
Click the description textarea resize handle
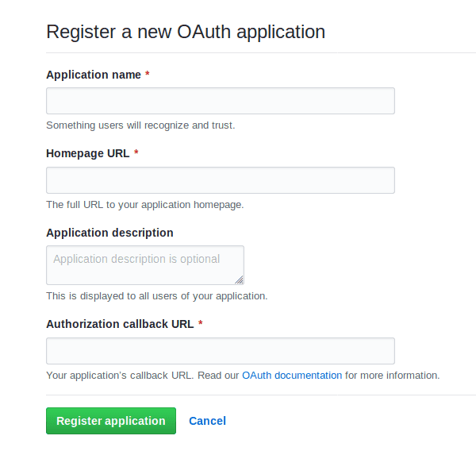[x=240, y=280]
